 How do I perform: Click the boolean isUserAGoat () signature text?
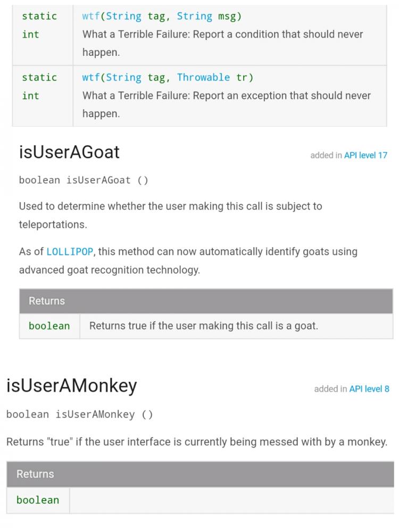tap(84, 180)
